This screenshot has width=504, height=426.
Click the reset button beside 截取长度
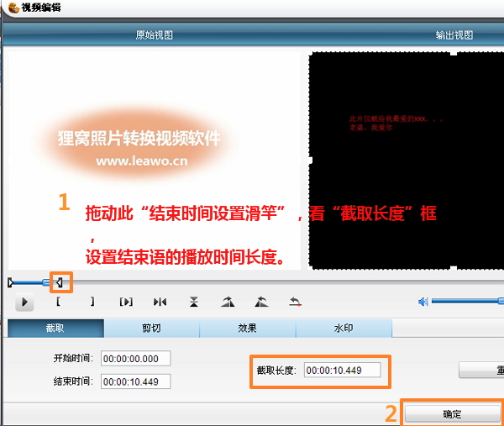[x=481, y=370]
